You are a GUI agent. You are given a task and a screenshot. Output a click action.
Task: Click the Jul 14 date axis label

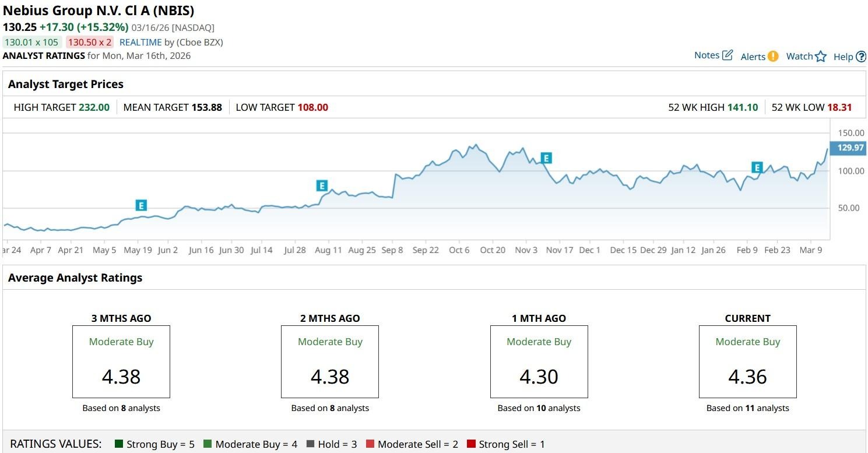coord(262,250)
